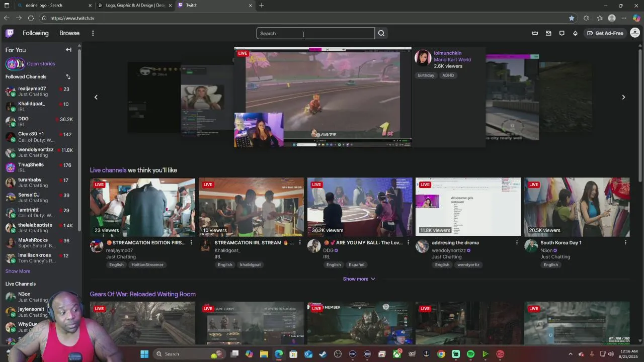Open the browser Copilot icon
The image size is (644, 362).
click(x=636, y=18)
